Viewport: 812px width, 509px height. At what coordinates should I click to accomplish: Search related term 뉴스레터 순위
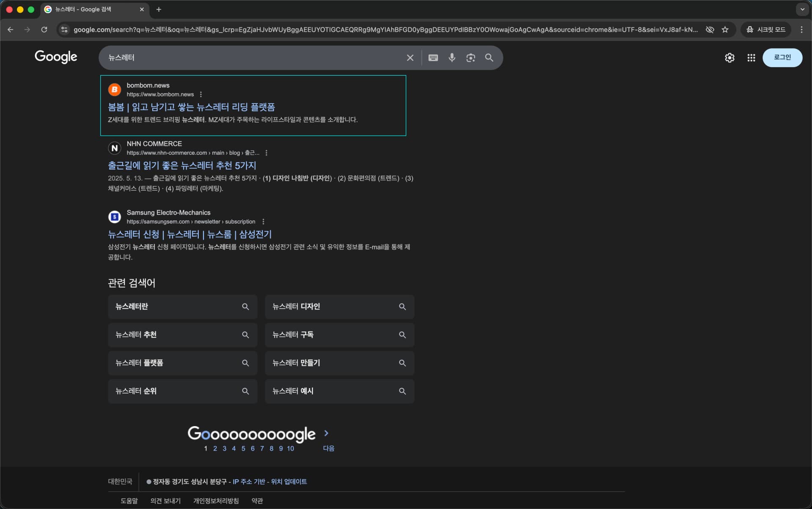[183, 391]
